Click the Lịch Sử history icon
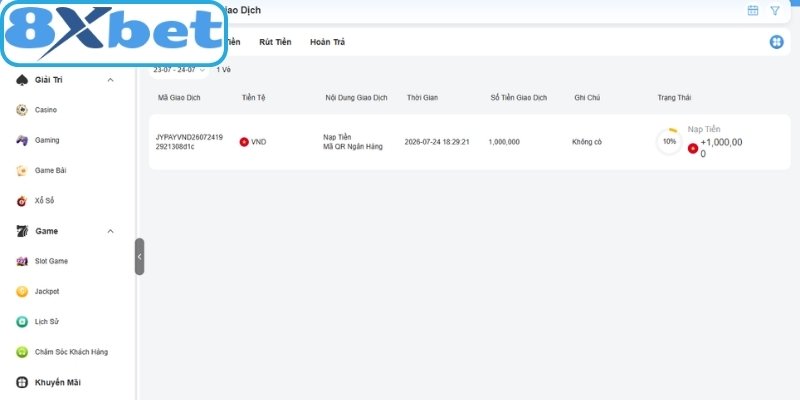The image size is (800, 400). (21, 322)
